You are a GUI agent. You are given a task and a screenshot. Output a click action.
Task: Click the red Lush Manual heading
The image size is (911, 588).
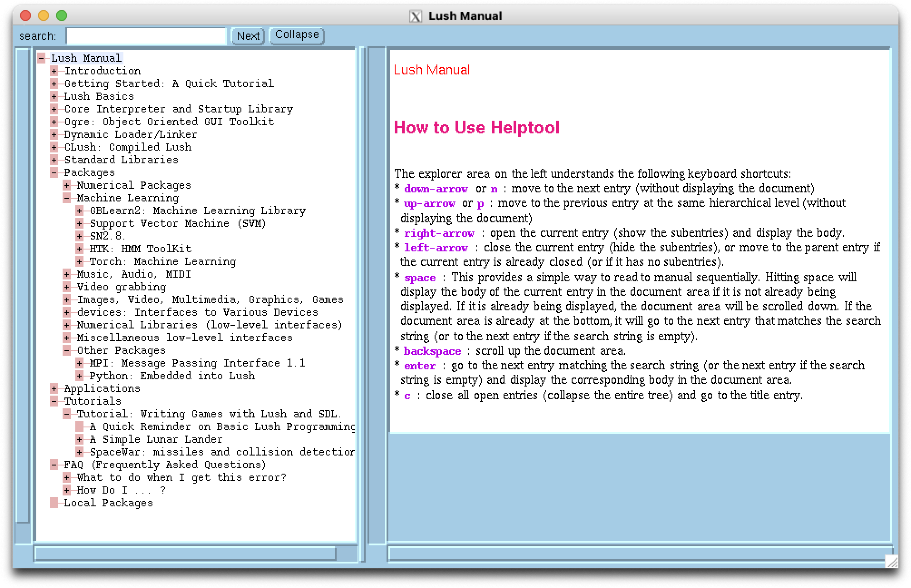click(431, 70)
